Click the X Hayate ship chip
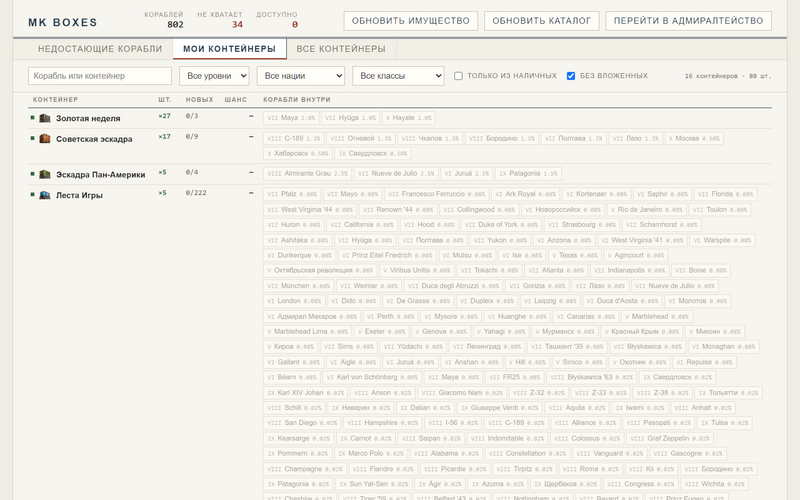The image size is (800, 500). [409, 118]
